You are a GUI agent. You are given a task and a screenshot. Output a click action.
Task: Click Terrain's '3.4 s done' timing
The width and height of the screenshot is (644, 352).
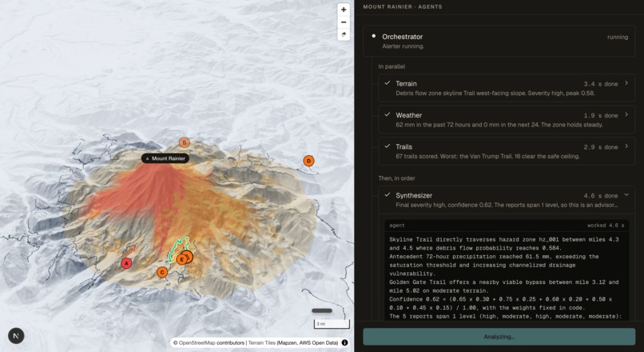601,84
